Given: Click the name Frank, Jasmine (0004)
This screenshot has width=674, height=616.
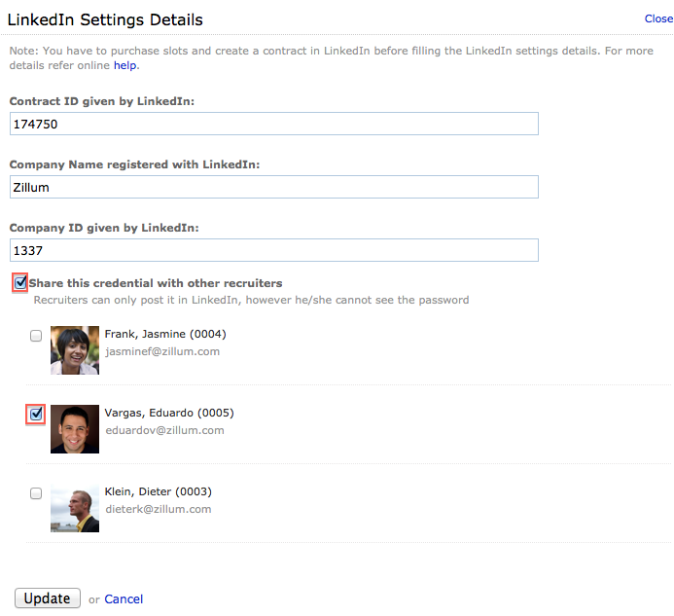Looking at the screenshot, I should (x=164, y=334).
